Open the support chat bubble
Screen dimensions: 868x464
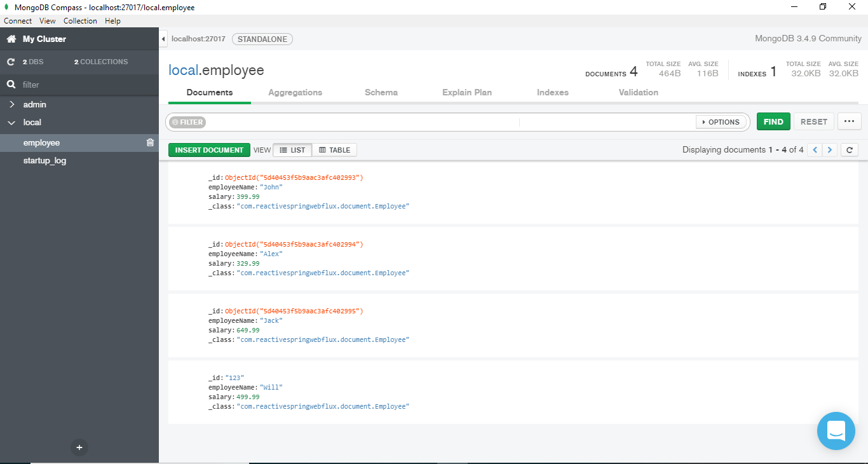coord(836,431)
